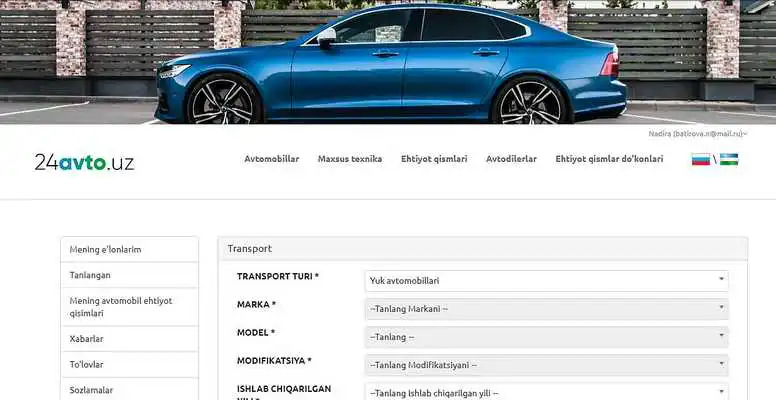776x400 pixels.
Task: Open the Avtomobillar menu item
Action: (271, 159)
